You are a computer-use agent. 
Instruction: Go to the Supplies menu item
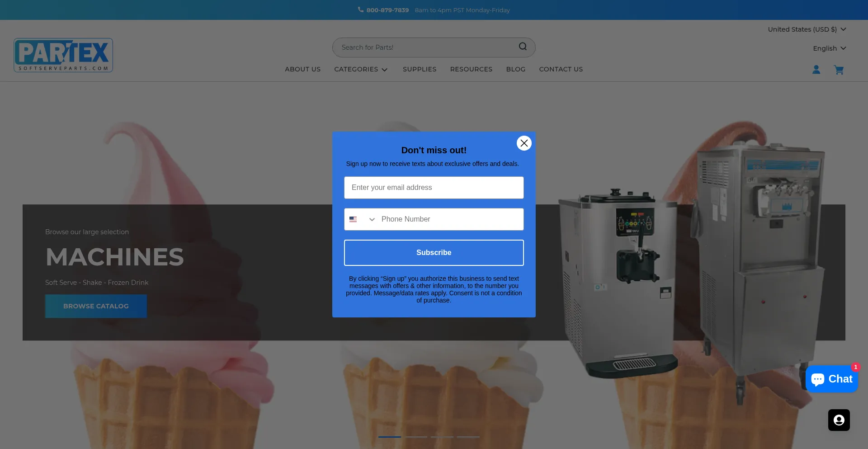coord(419,69)
